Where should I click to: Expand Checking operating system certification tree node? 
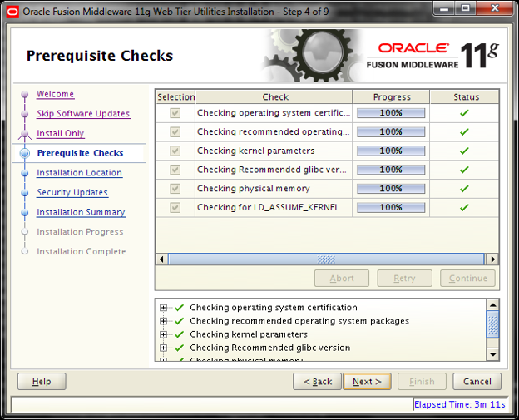click(163, 308)
